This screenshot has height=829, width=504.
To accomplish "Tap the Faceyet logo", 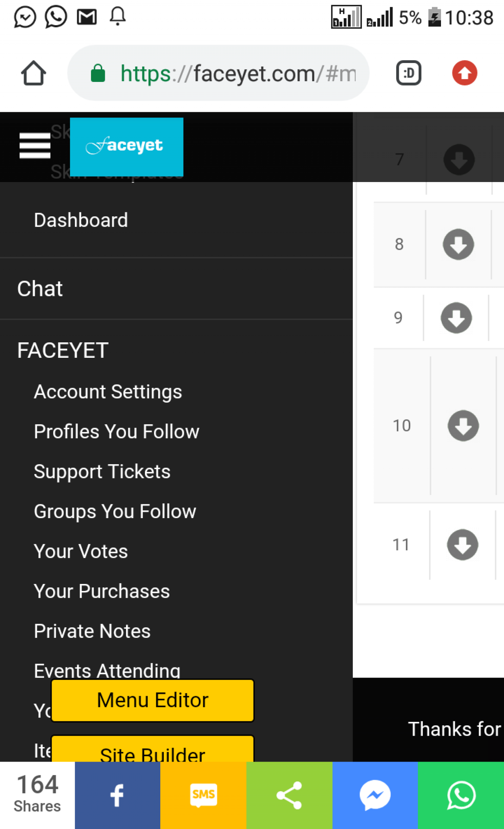I will pos(126,147).
